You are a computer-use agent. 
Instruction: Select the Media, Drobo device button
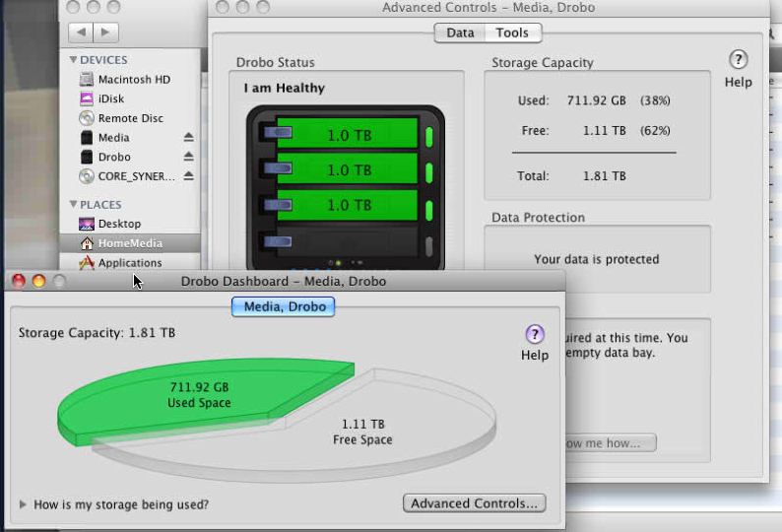pyautogui.click(x=284, y=306)
